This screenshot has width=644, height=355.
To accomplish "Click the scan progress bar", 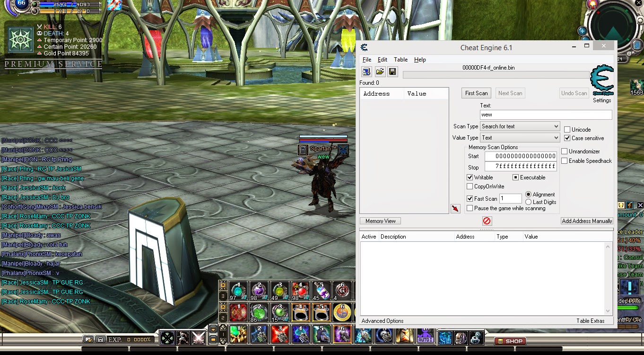I will click(496, 75).
